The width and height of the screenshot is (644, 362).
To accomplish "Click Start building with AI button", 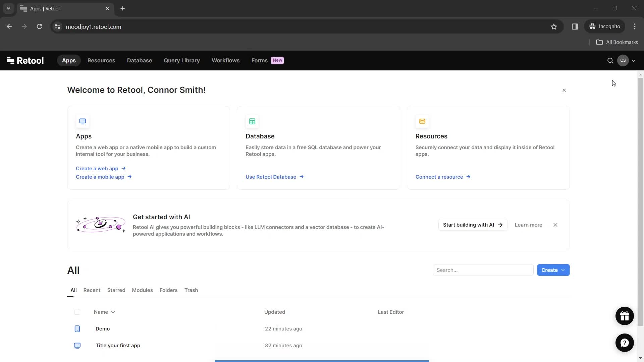I will pyautogui.click(x=473, y=225).
